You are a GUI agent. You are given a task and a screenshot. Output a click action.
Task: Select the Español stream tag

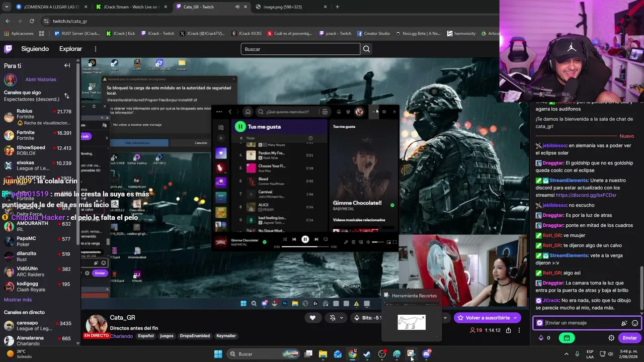(x=146, y=336)
